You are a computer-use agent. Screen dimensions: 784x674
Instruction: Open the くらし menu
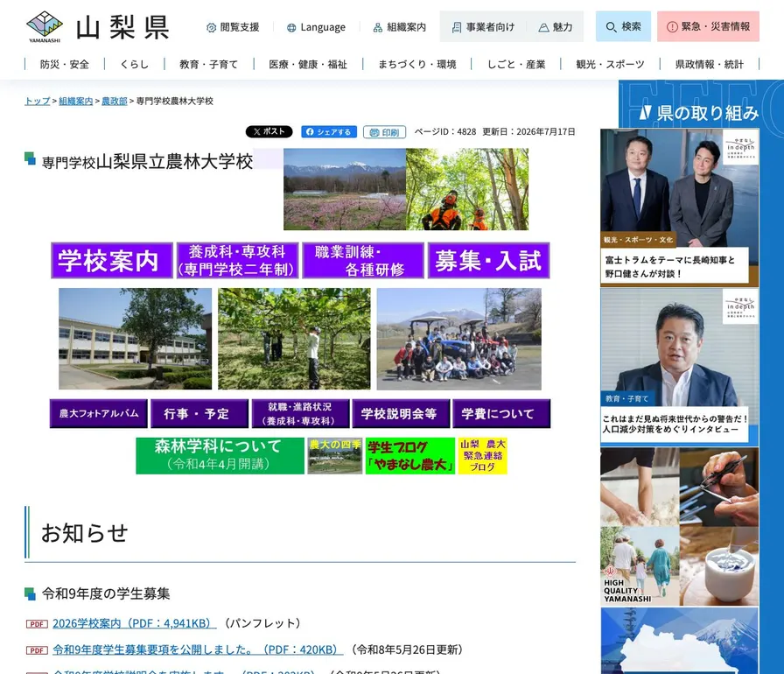pyautogui.click(x=134, y=65)
